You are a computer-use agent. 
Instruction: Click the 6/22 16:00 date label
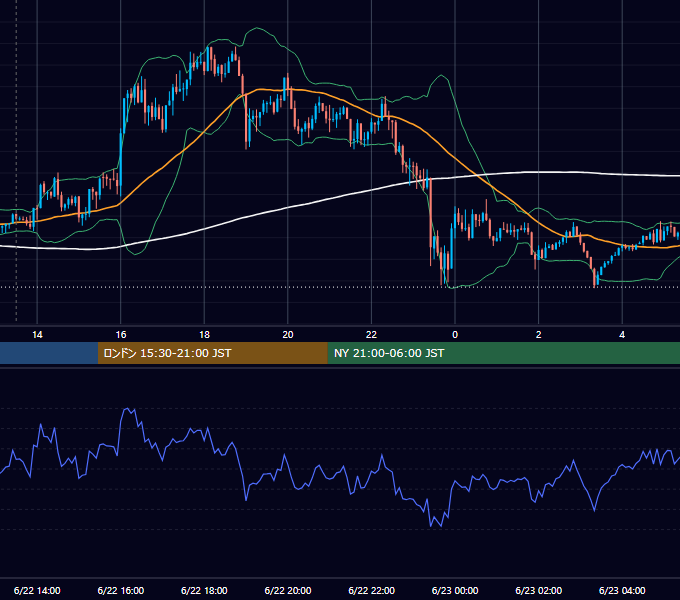pos(121,590)
